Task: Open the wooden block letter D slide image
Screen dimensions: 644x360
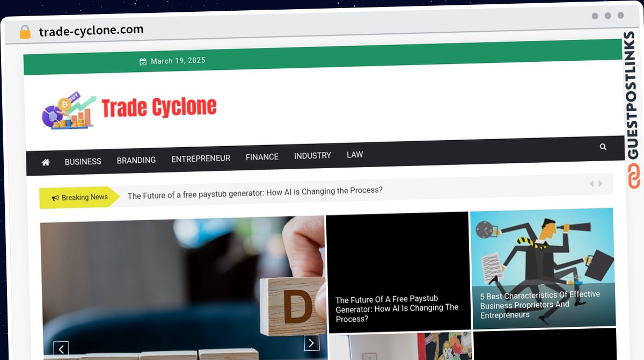Action: (182, 288)
